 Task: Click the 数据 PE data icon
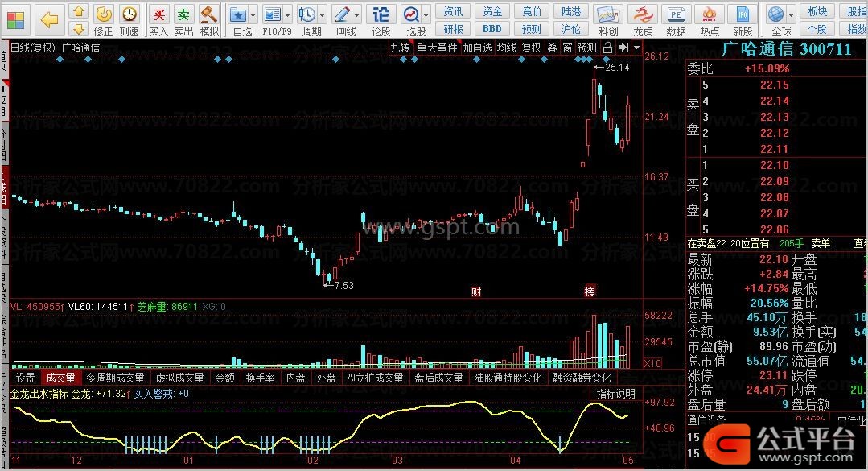coord(676,14)
